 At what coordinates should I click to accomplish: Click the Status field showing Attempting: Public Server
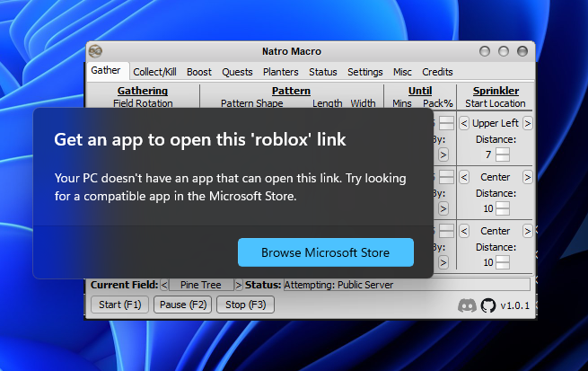pyautogui.click(x=407, y=285)
